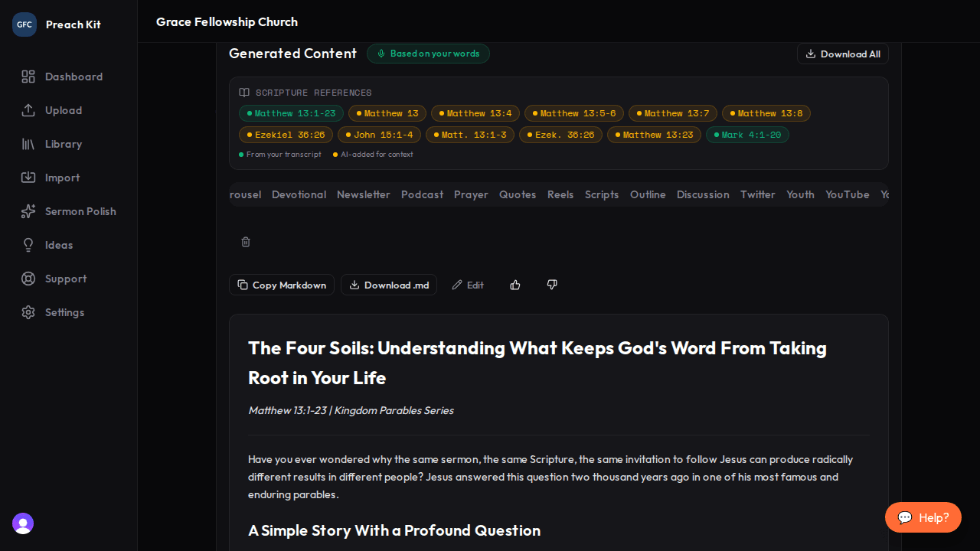The image size is (980, 551).
Task: Give a thumbs down to the sermon
Action: pyautogui.click(x=551, y=284)
